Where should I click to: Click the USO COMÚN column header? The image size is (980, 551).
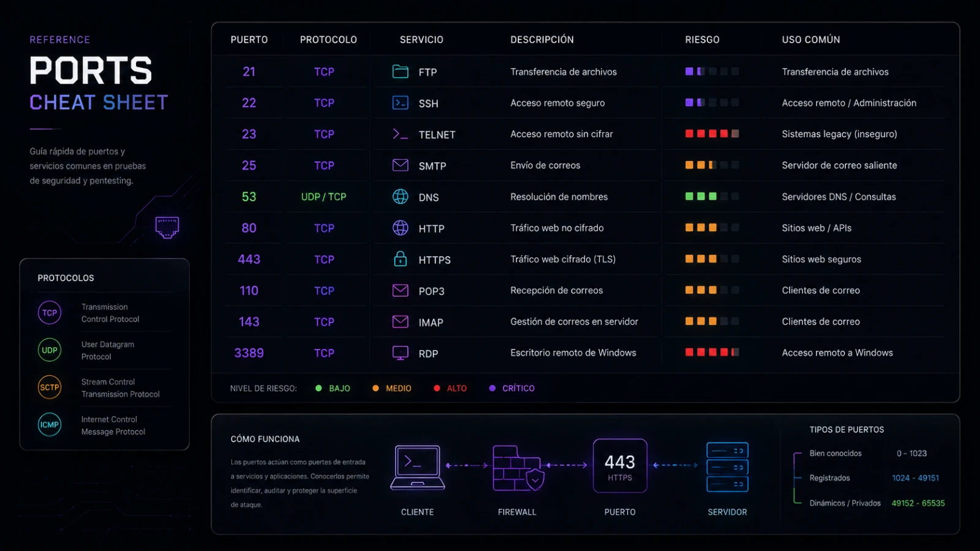click(x=811, y=40)
